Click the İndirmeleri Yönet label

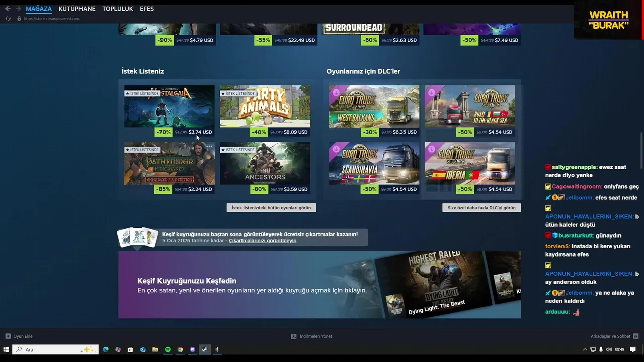pyautogui.click(x=315, y=336)
